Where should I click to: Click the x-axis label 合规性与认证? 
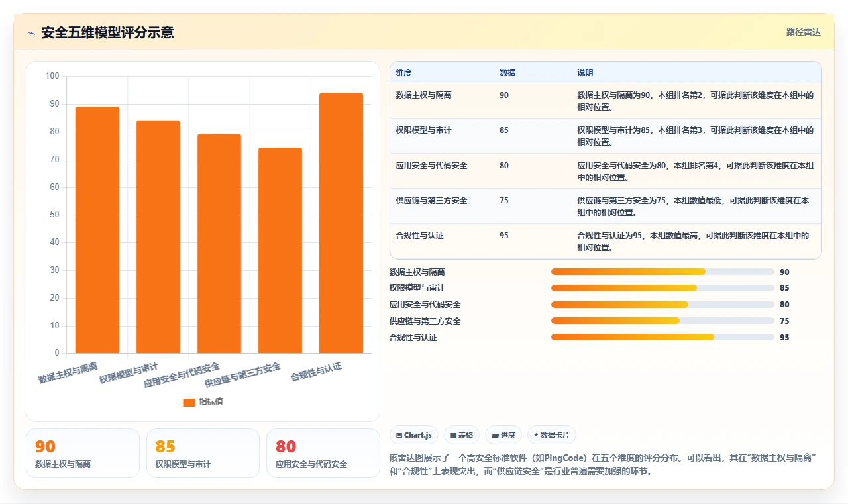click(x=316, y=372)
